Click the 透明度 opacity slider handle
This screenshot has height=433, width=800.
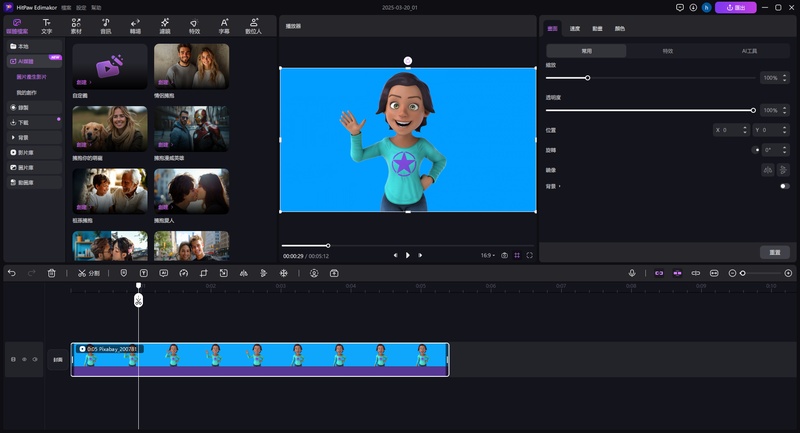[753, 110]
